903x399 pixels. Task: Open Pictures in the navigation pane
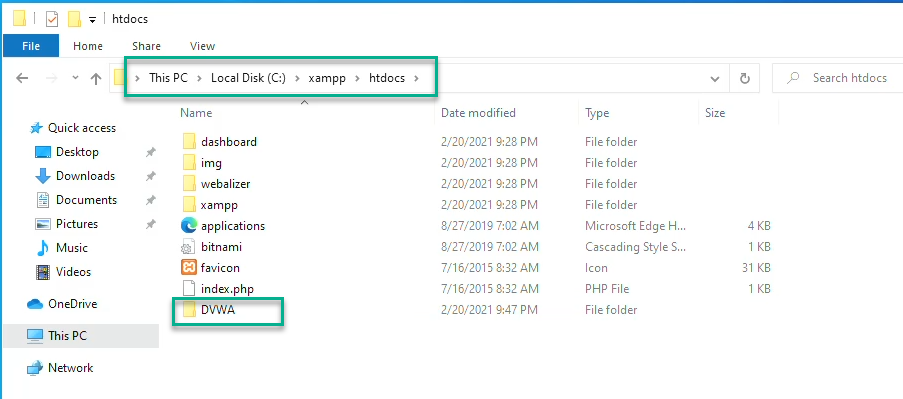point(77,224)
